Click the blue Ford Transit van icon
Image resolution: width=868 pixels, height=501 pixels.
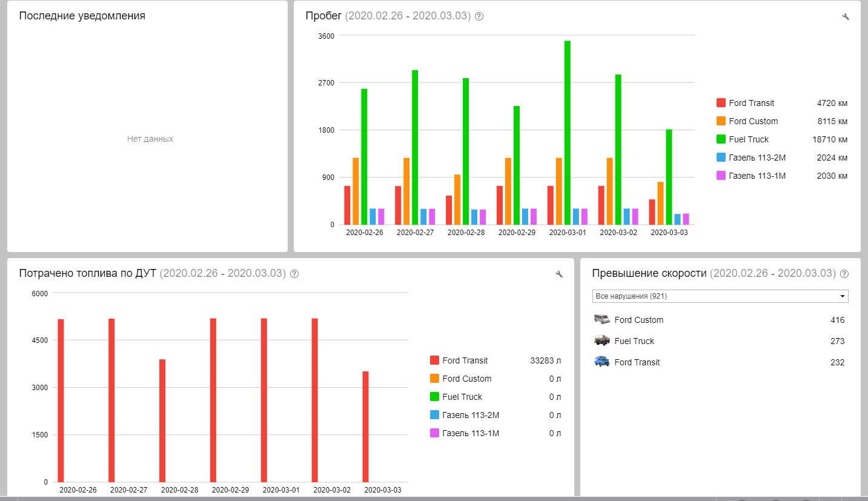click(601, 362)
